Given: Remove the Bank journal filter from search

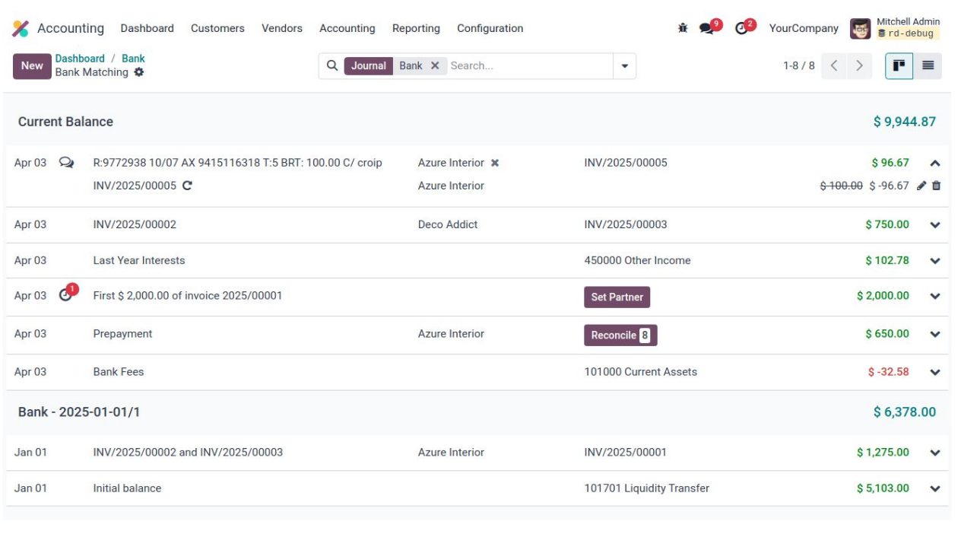Looking at the screenshot, I should point(435,65).
